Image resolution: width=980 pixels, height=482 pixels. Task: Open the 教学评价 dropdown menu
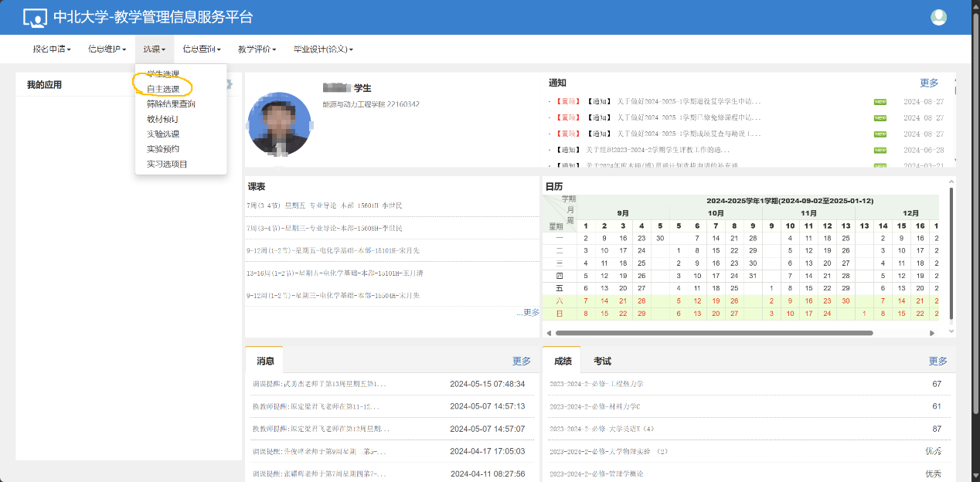[257, 49]
